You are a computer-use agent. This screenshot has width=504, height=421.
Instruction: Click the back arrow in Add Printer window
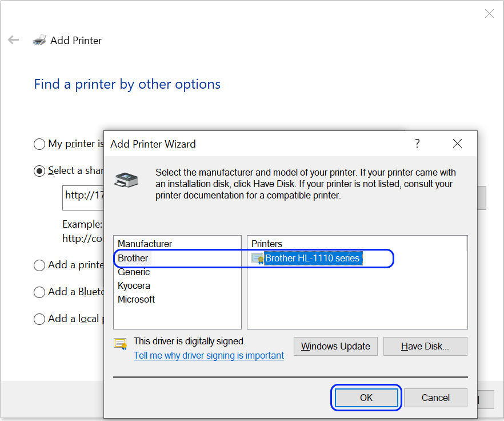(14, 40)
